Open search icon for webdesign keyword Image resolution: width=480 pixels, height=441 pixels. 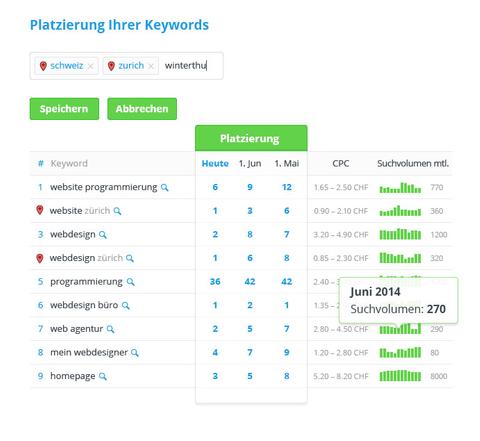pyautogui.click(x=103, y=235)
